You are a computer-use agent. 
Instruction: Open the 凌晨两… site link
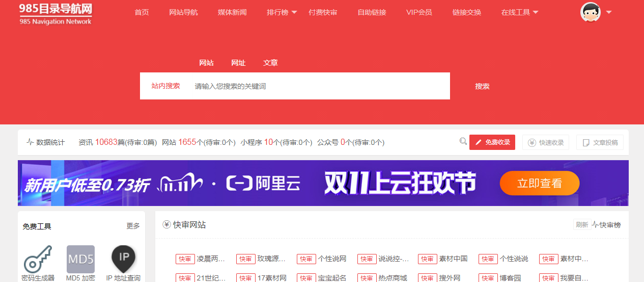pos(211,259)
